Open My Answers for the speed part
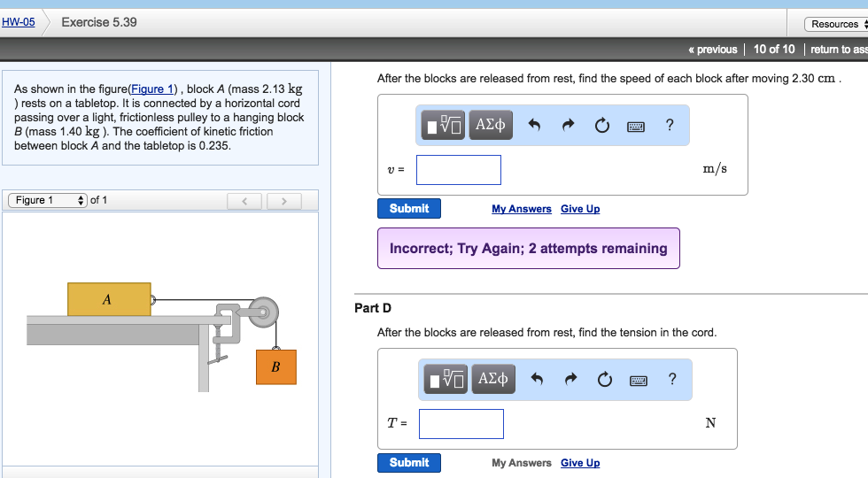The height and width of the screenshot is (478, 868). click(522, 209)
